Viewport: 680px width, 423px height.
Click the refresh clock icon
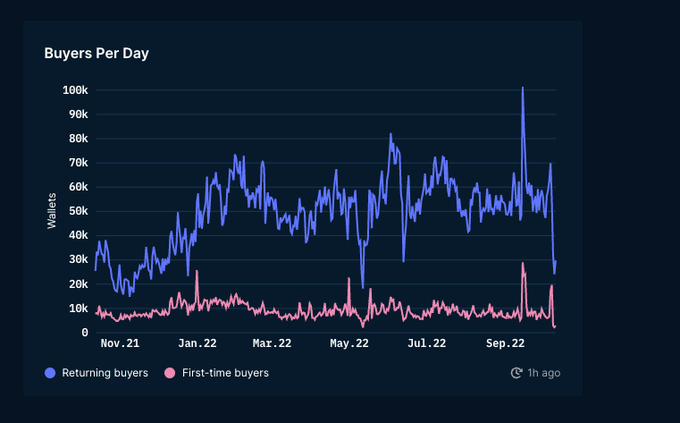pyautogui.click(x=516, y=373)
